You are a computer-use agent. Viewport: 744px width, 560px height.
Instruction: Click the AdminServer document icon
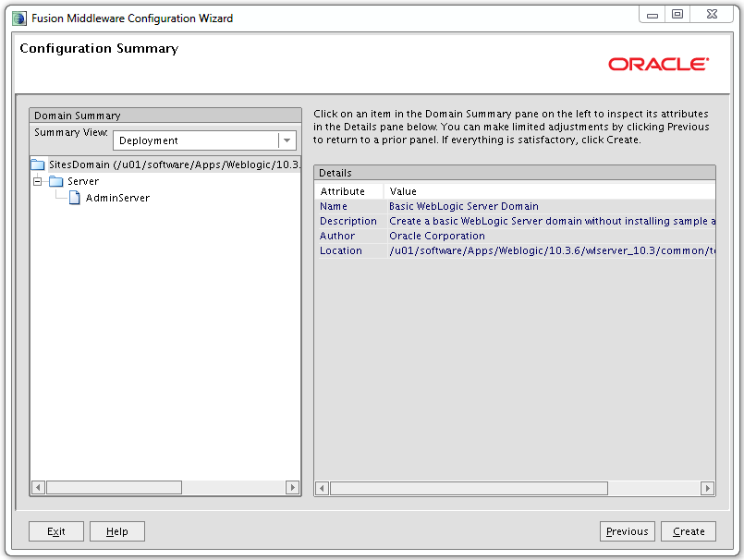click(75, 198)
